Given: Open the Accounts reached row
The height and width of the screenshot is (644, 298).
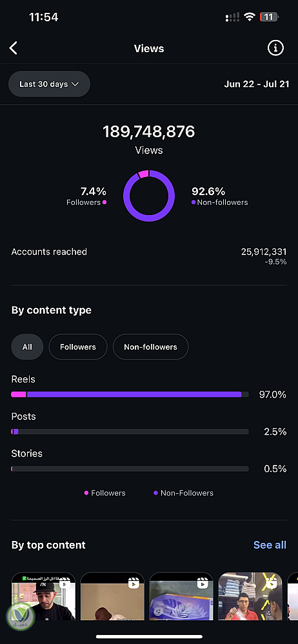Looking at the screenshot, I should (x=149, y=256).
